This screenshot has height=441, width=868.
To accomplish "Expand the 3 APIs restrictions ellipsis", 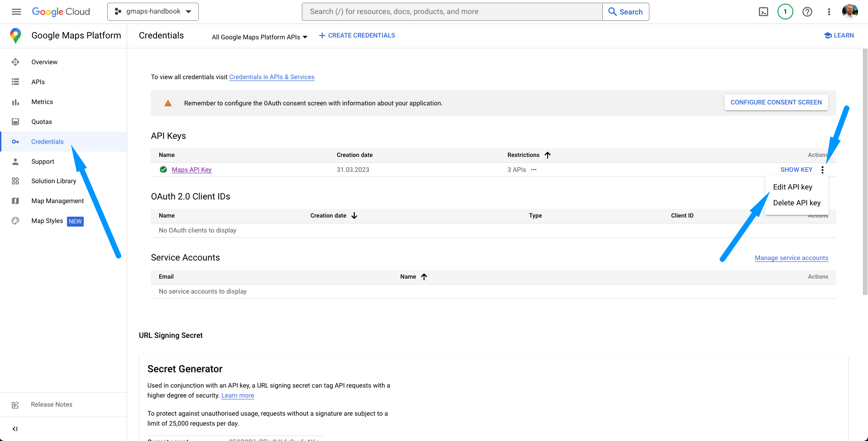I will [534, 170].
